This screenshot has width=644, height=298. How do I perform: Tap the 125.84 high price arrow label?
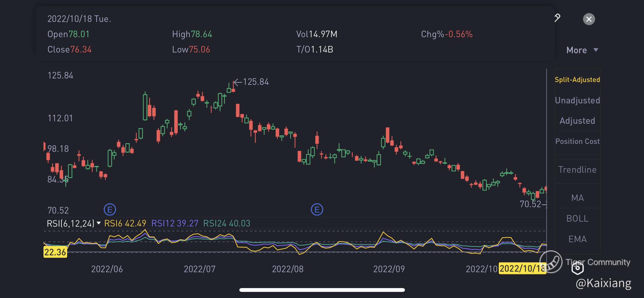coord(251,82)
